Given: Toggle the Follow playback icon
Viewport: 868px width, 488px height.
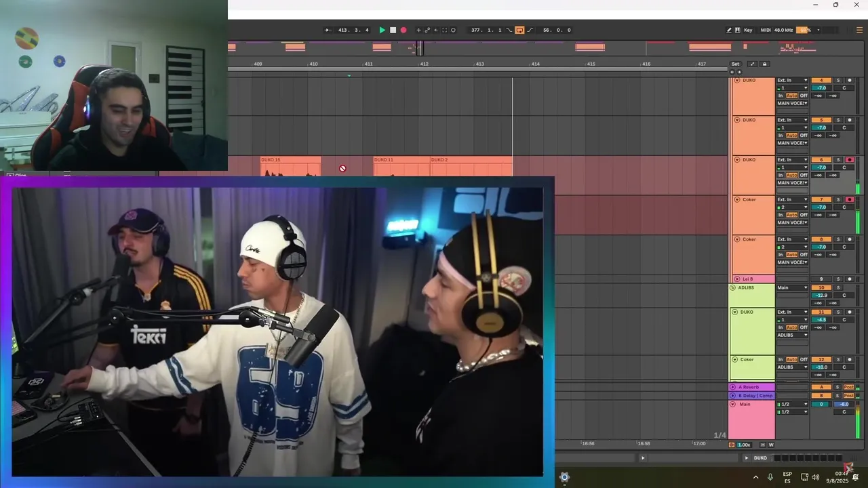Looking at the screenshot, I should [328, 30].
